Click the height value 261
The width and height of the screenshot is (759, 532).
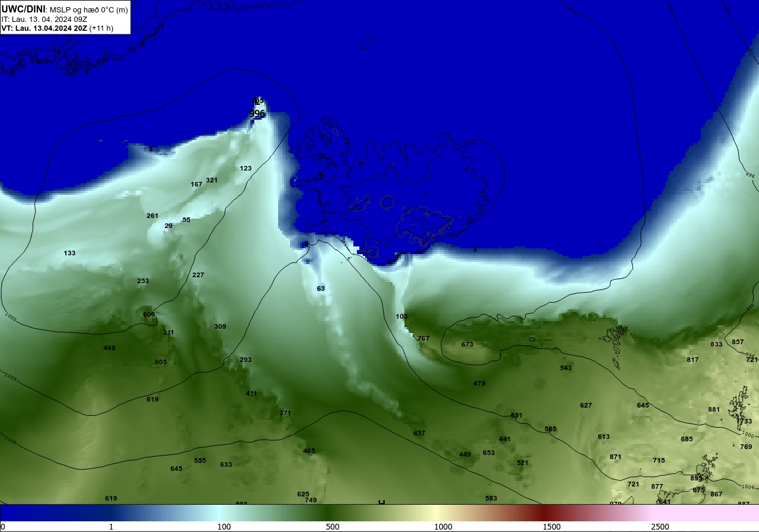152,216
